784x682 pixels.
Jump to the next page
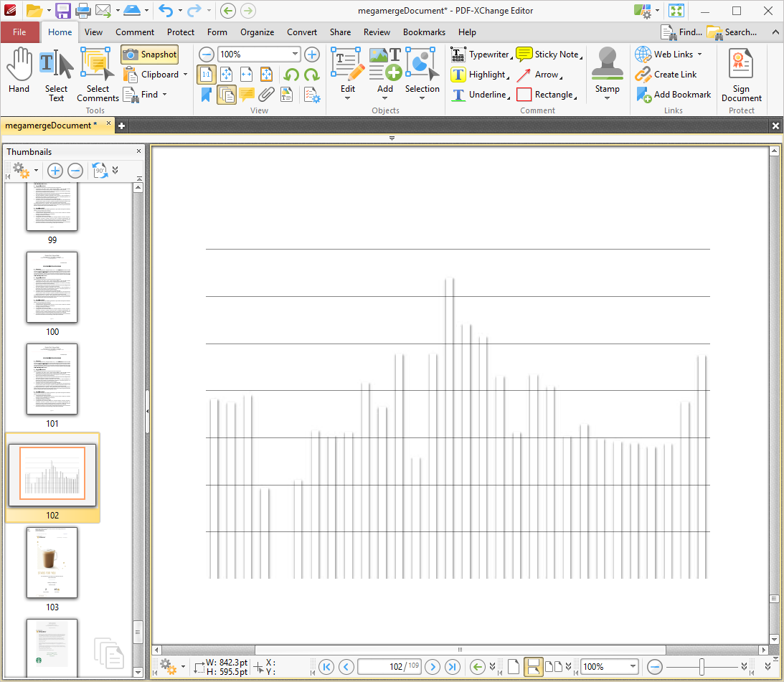[433, 666]
